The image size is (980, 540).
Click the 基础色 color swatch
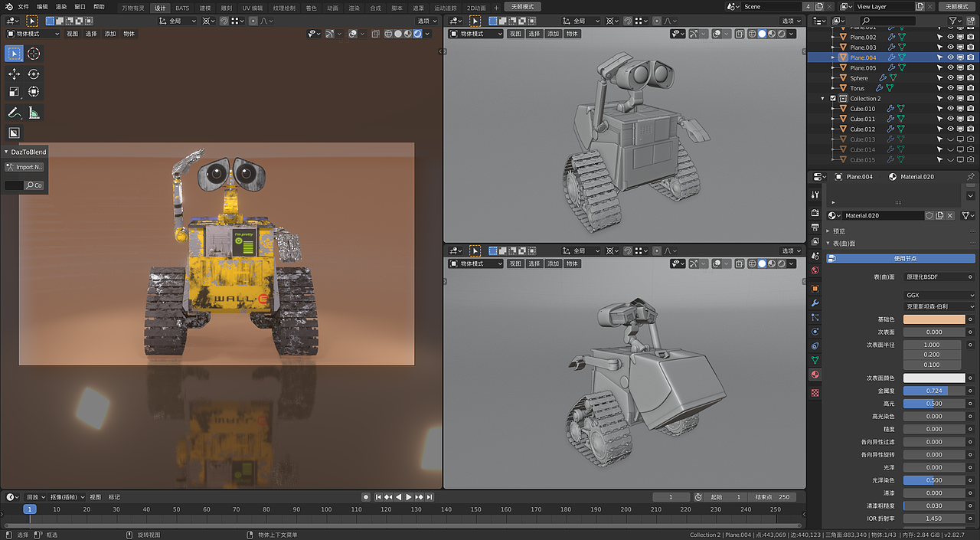[934, 319]
